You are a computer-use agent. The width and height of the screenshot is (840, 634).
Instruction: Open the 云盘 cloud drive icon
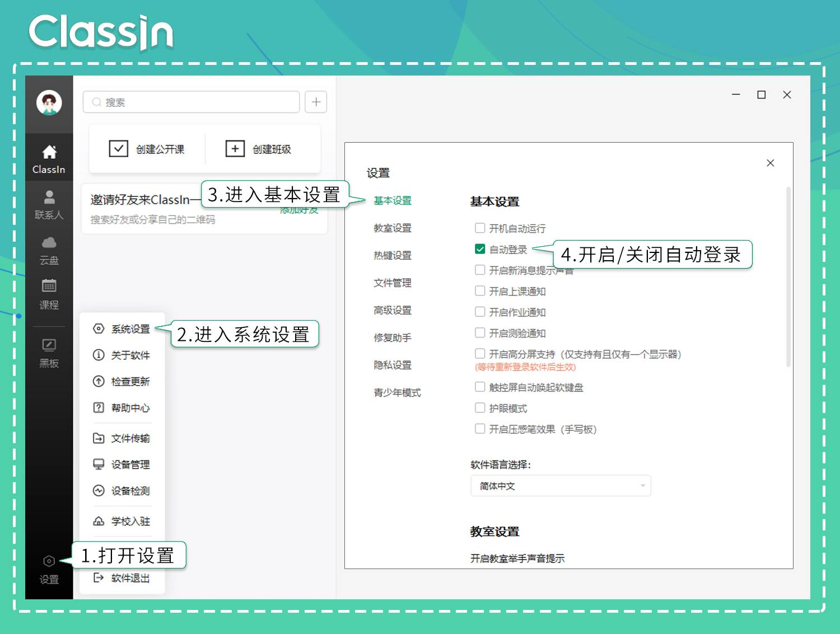(49, 242)
